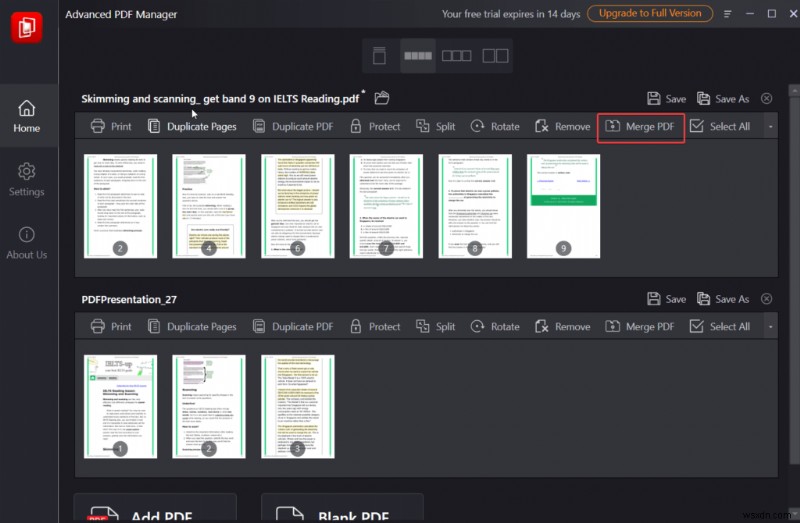800x523 pixels.
Task: Expand more options in PDFPresentation_27 toolbar
Action: (x=770, y=327)
